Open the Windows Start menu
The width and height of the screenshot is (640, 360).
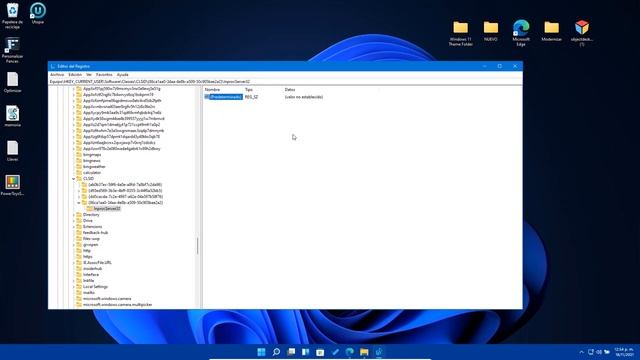tap(261, 352)
